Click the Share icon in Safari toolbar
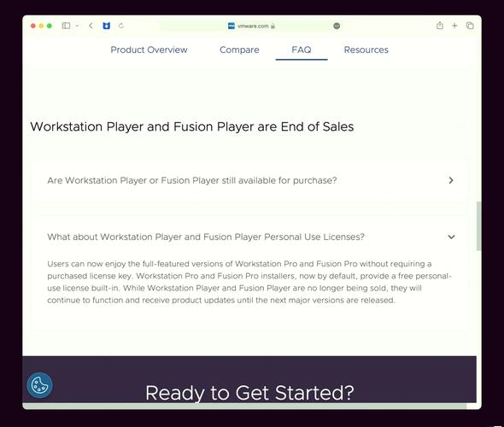The width and height of the screenshot is (504, 427). click(x=440, y=26)
